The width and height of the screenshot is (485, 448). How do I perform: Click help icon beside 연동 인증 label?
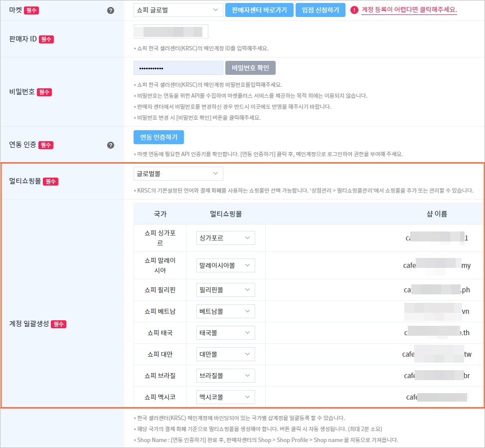(x=111, y=145)
